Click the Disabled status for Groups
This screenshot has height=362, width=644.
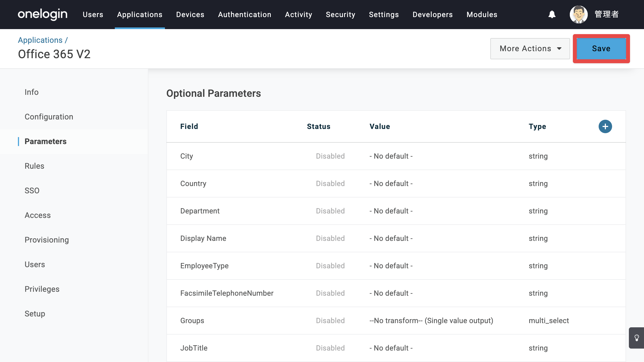click(x=330, y=321)
